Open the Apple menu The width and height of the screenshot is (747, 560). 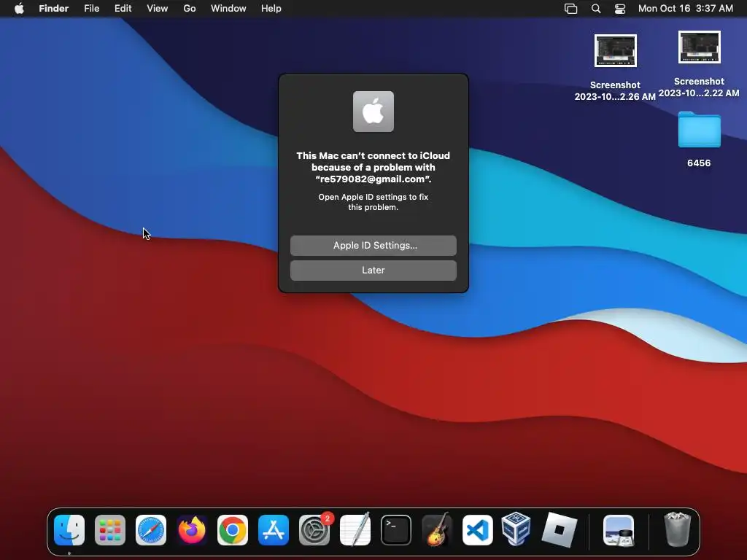click(x=19, y=9)
